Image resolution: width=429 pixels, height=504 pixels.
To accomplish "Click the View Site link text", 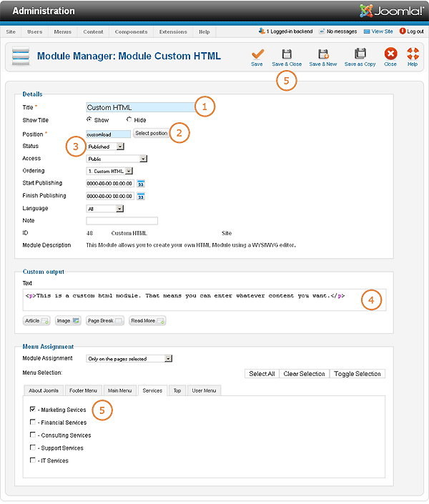I will [382, 31].
